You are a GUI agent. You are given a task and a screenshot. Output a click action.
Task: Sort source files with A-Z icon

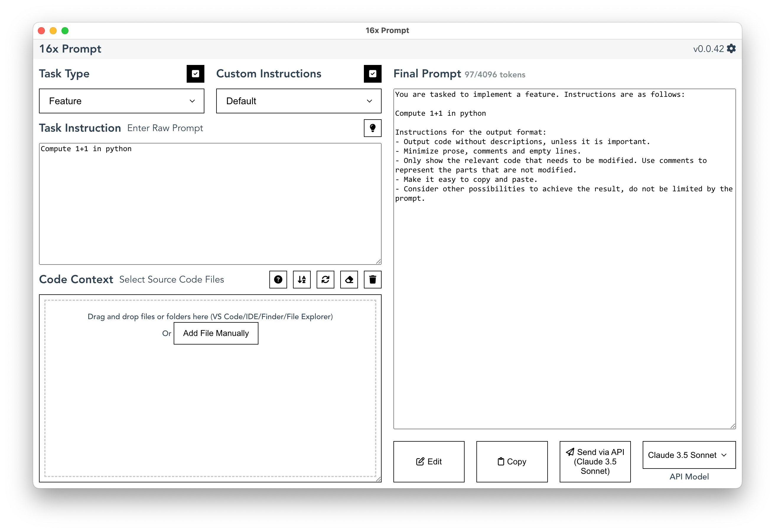click(x=302, y=279)
